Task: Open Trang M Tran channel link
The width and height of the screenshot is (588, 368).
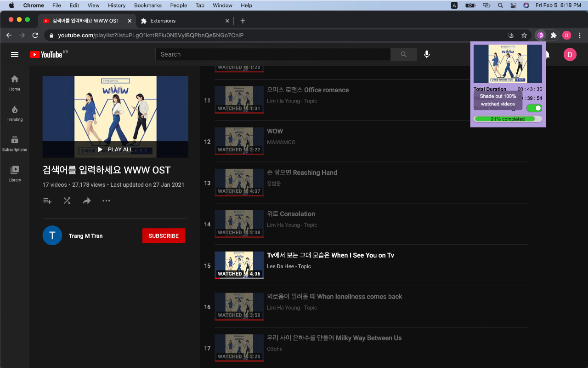Action: point(85,236)
